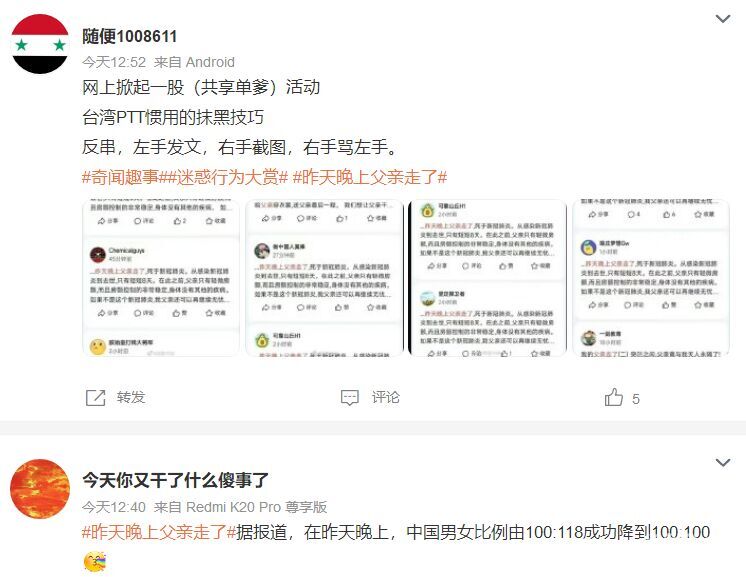This screenshot has height=577, width=746.
Task: Like the first post with thumbs-up icon
Action: (614, 397)
